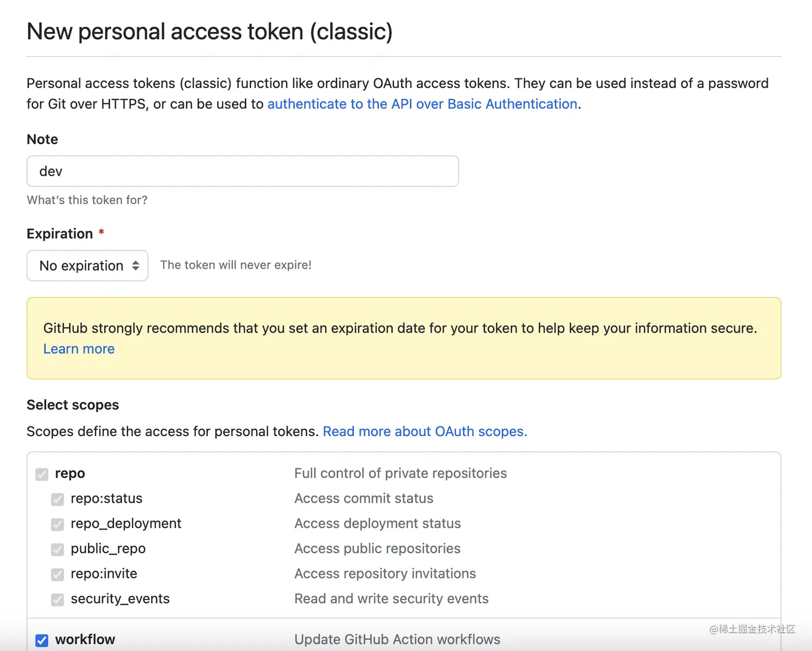This screenshot has height=651, width=812.
Task: Toggle the public_repo checkbox
Action: click(x=57, y=549)
